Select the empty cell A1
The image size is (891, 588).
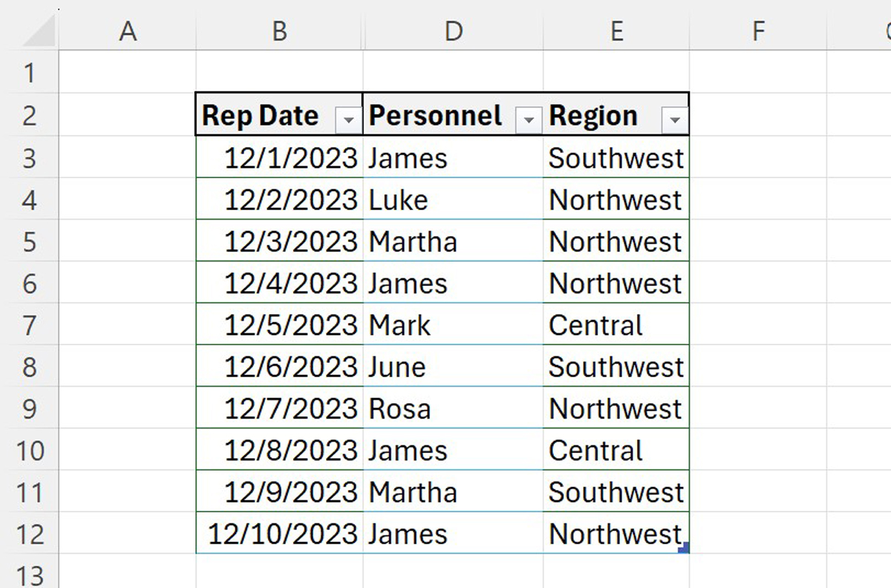[128, 72]
